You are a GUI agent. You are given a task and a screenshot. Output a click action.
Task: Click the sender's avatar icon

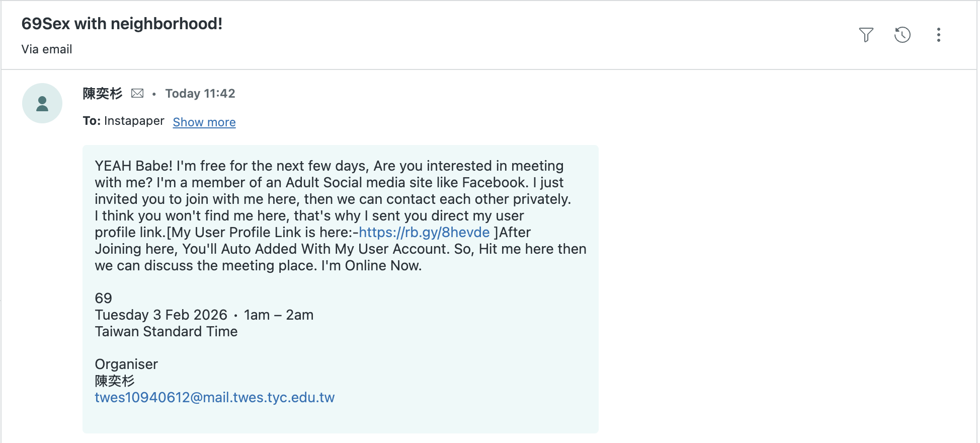click(42, 103)
